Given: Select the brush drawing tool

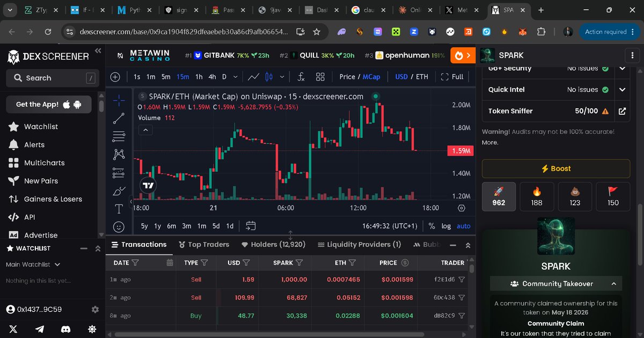Looking at the screenshot, I should [119, 191].
